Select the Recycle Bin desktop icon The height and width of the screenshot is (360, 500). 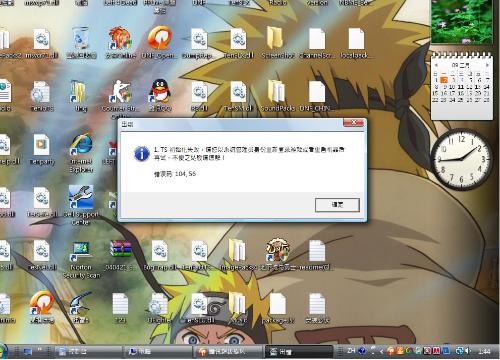81,42
